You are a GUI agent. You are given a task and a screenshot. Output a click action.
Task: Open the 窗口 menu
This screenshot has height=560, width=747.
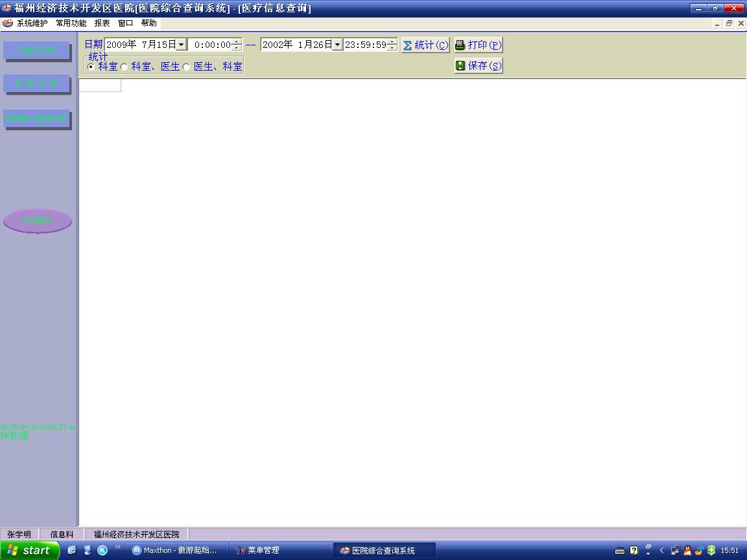click(x=125, y=23)
